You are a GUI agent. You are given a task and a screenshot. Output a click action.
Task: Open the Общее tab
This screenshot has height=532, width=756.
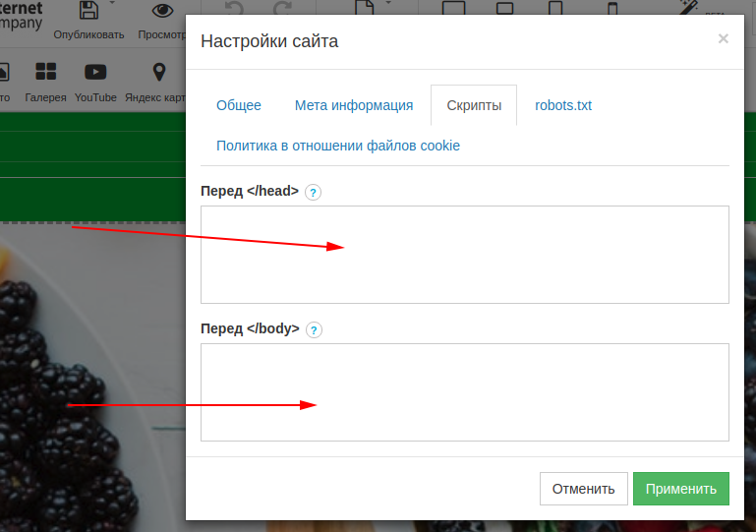click(239, 105)
